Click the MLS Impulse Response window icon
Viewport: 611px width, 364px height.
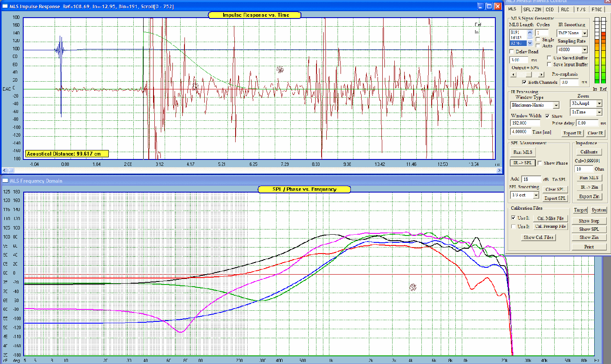click(x=5, y=6)
